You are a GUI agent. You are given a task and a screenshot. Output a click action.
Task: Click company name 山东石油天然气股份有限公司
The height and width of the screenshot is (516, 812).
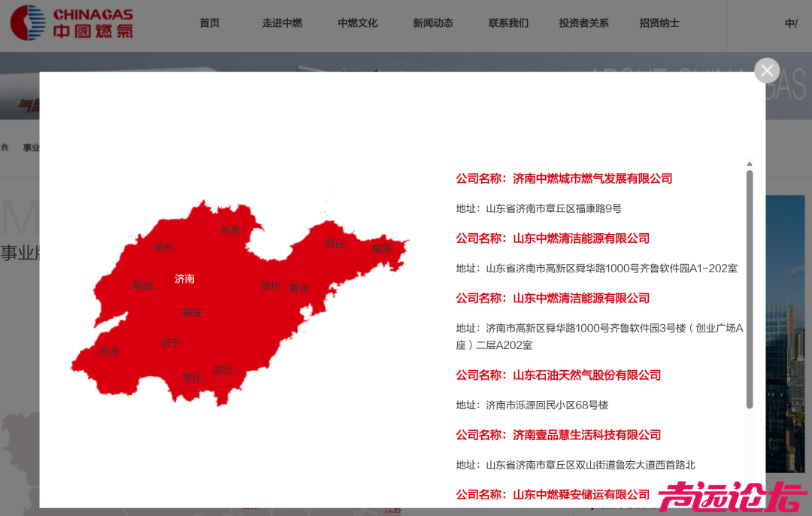point(586,375)
